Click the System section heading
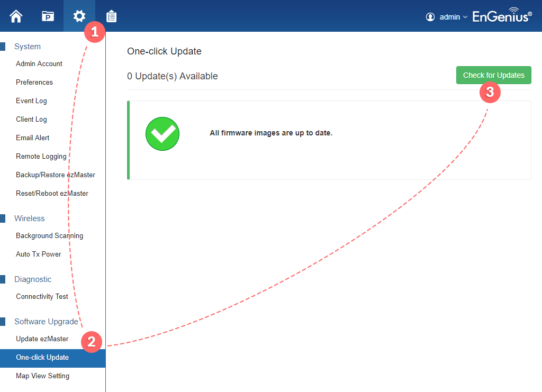This screenshot has width=542, height=392. click(x=28, y=46)
